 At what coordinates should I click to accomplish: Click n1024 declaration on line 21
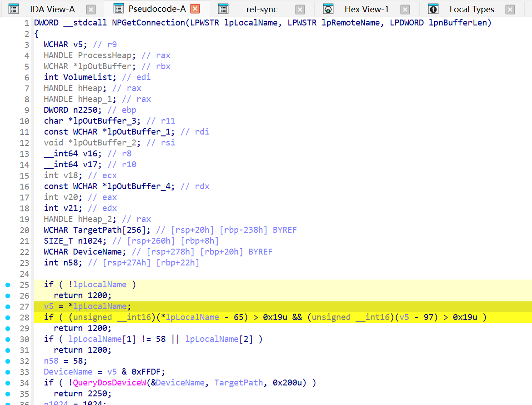[x=90, y=241]
